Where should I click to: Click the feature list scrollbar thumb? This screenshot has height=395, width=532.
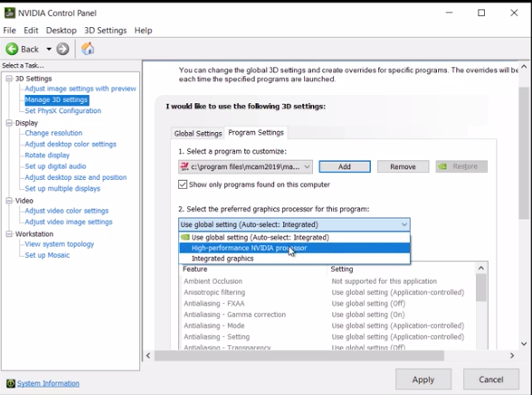[480, 287]
